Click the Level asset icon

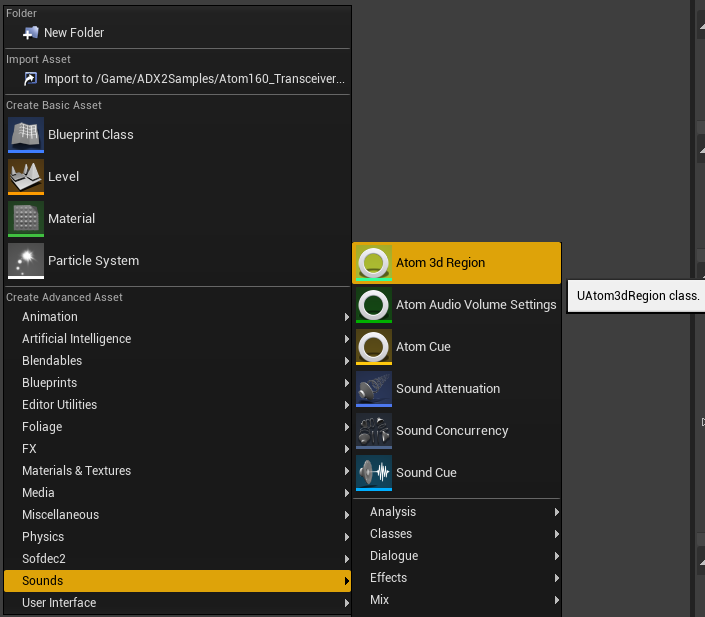[x=26, y=177]
